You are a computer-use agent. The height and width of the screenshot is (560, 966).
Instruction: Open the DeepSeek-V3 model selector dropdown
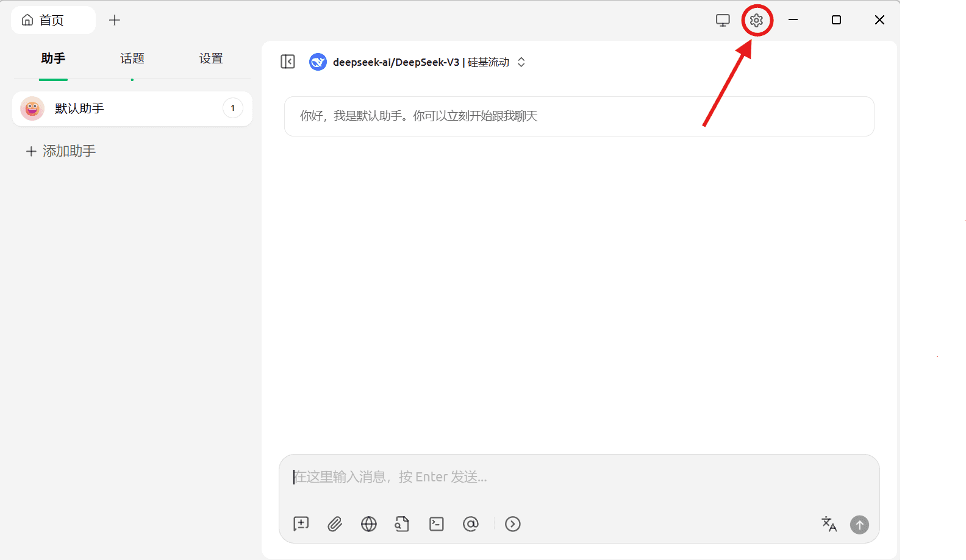(x=420, y=62)
